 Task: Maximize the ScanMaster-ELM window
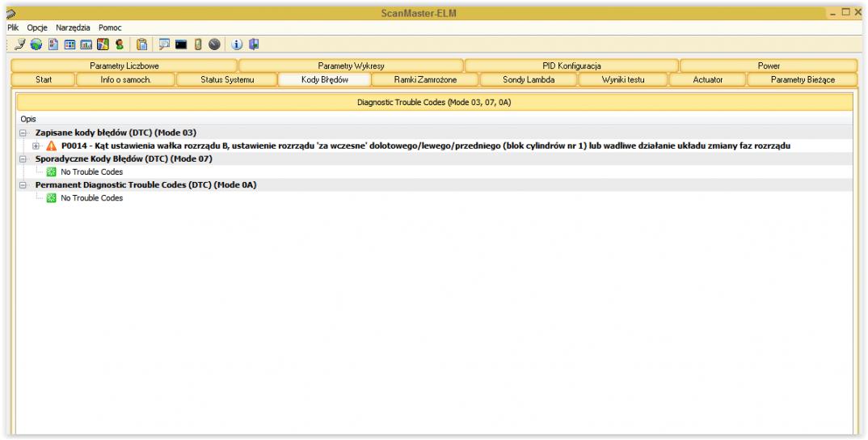coord(846,12)
